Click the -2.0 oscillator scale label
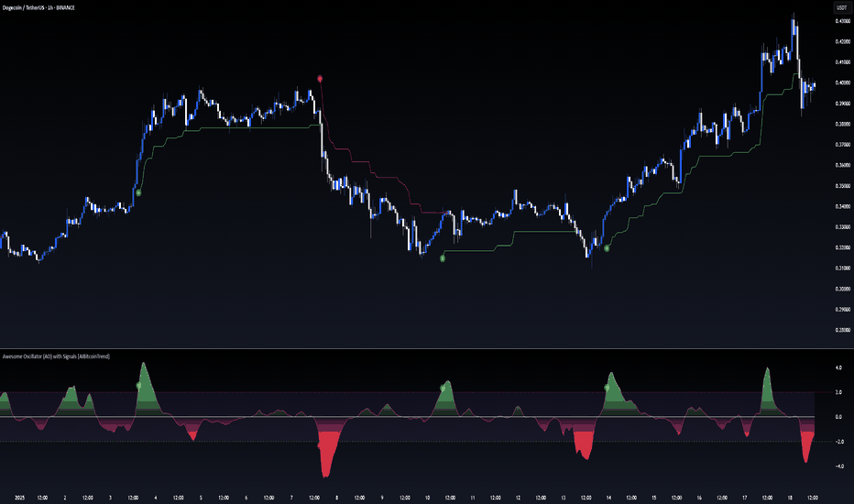 838,442
